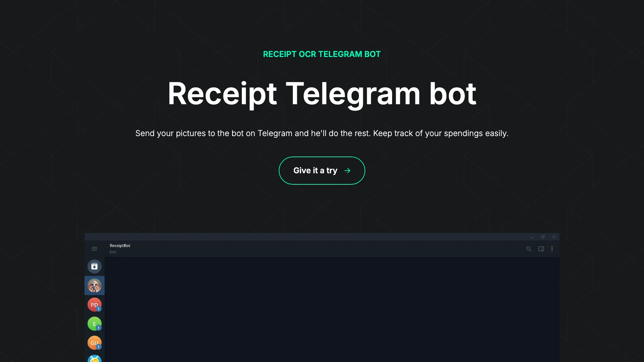The width and height of the screenshot is (644, 362).
Task: Toggle the notification badge on PD contact
Action: (98, 309)
